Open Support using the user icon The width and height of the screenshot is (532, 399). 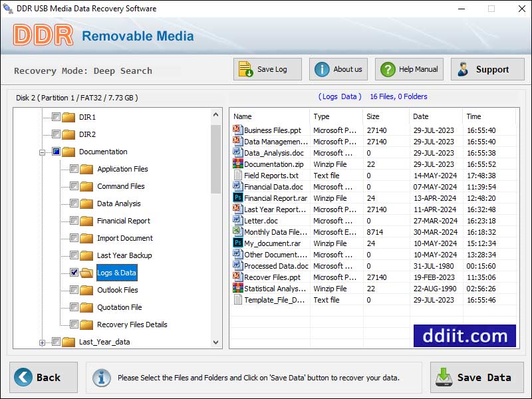coord(462,68)
